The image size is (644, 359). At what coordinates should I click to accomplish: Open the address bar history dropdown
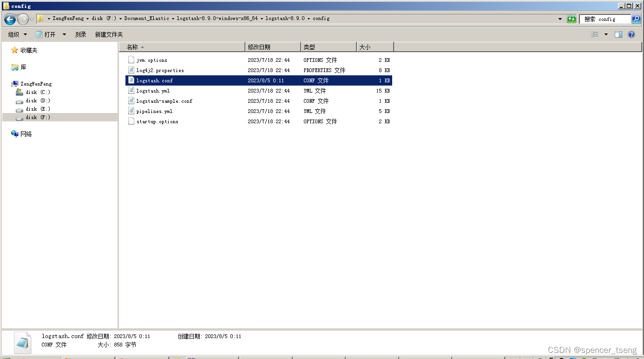tap(560, 19)
